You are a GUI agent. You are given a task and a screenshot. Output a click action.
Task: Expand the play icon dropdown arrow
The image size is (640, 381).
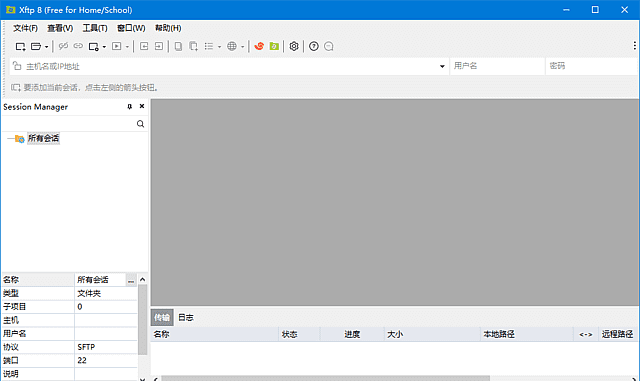[127, 47]
